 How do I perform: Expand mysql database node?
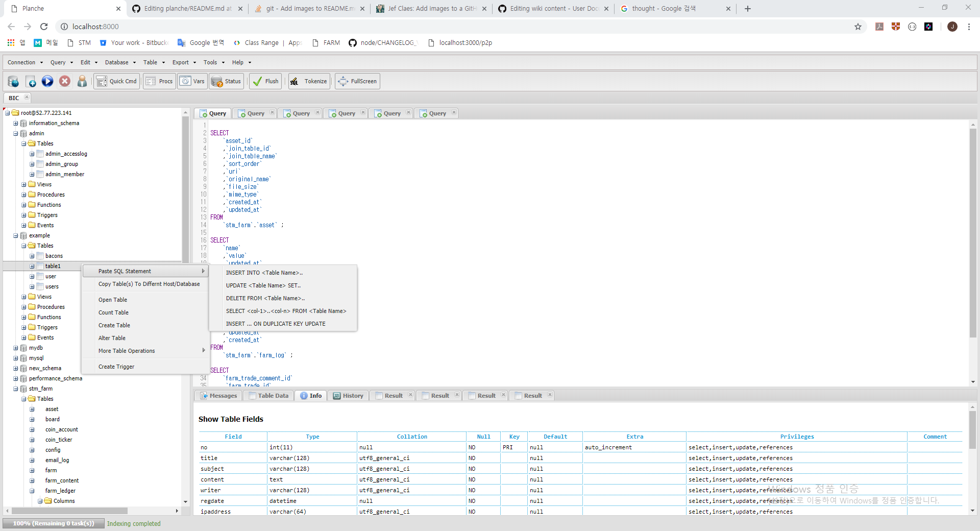16,358
